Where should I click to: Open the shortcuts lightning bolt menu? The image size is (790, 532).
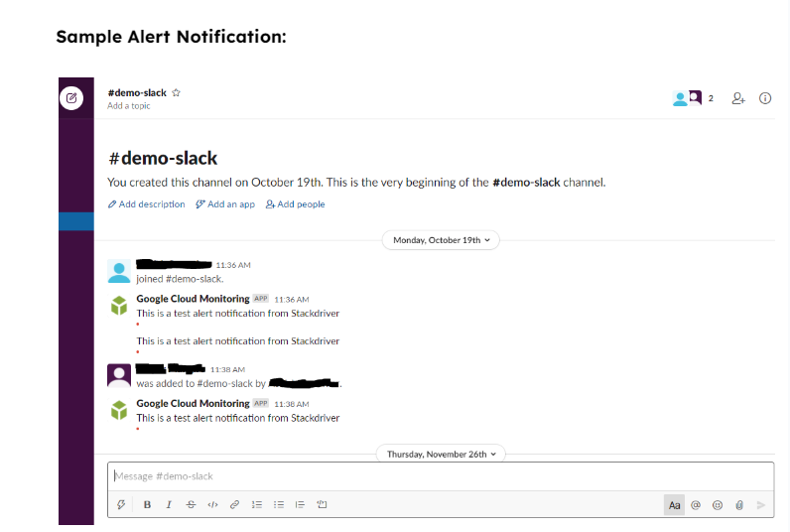click(121, 505)
